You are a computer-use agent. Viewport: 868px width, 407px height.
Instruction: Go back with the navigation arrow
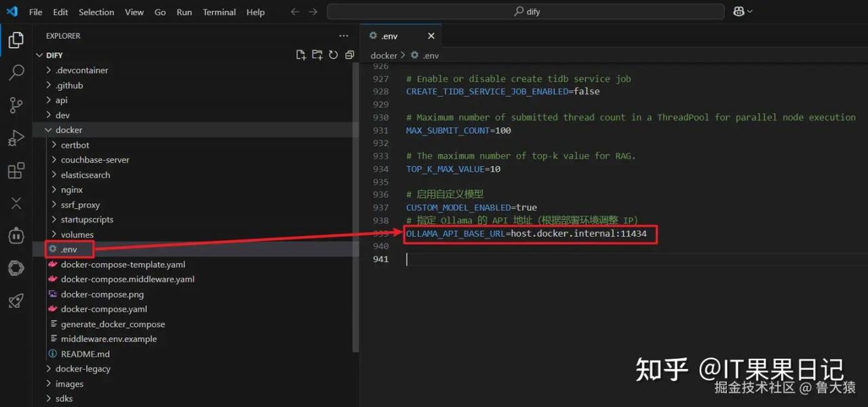(294, 12)
